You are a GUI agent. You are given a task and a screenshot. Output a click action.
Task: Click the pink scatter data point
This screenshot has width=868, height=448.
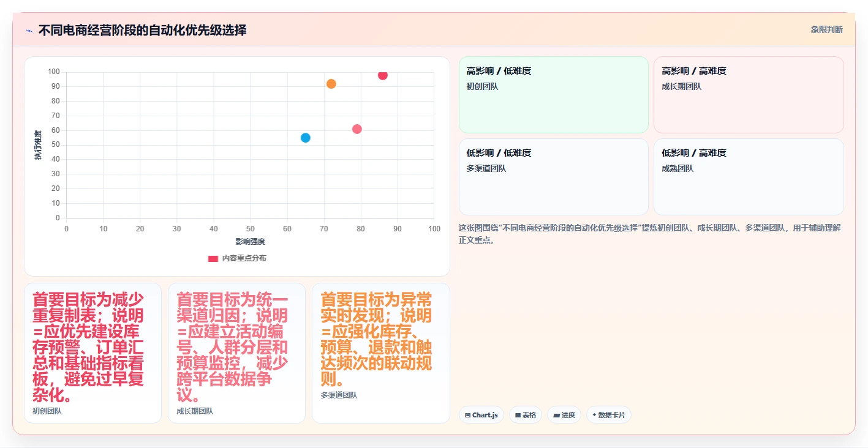357,129
